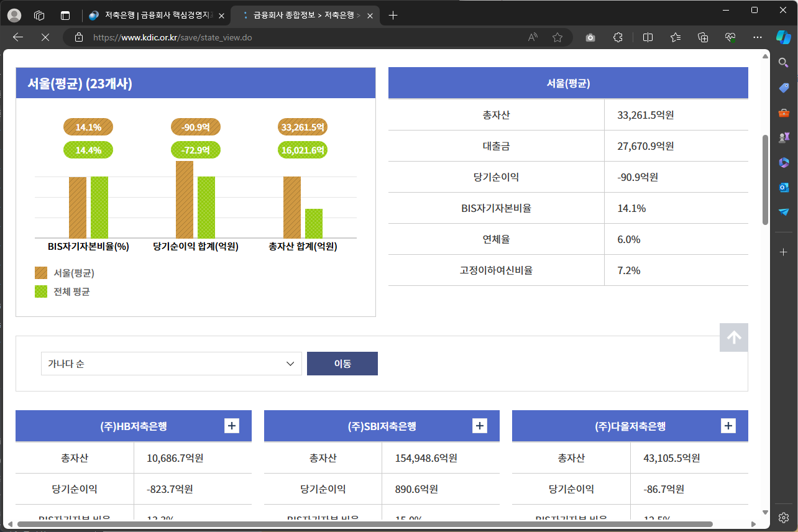The image size is (798, 532).
Task: Add this page to favorites star
Action: click(557, 37)
